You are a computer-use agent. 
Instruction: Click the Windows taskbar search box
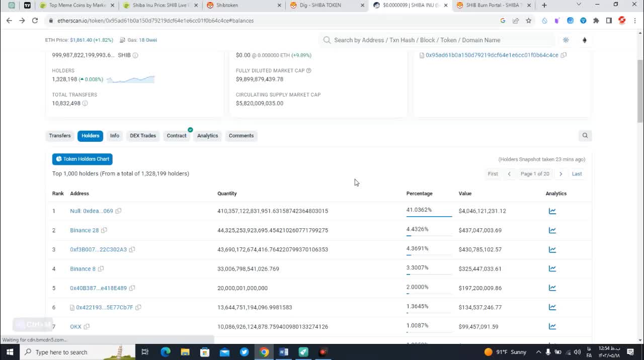coord(77,352)
